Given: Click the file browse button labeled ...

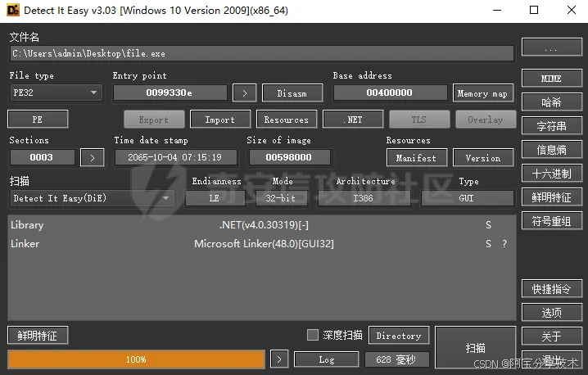Looking at the screenshot, I should point(552,47).
